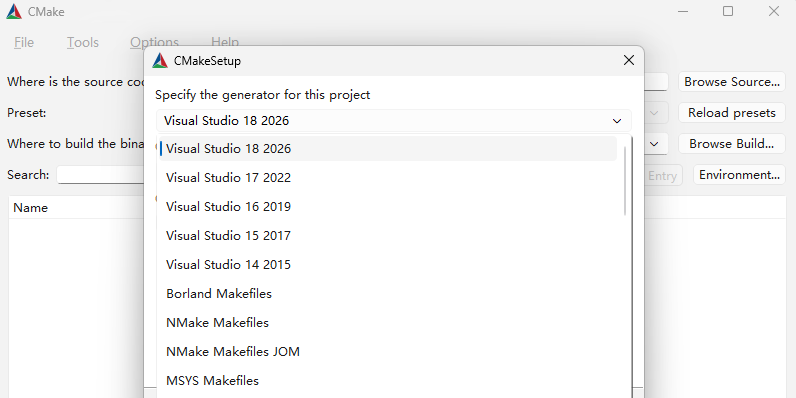Click the Browse Source button
The height and width of the screenshot is (398, 796).
pos(732,82)
